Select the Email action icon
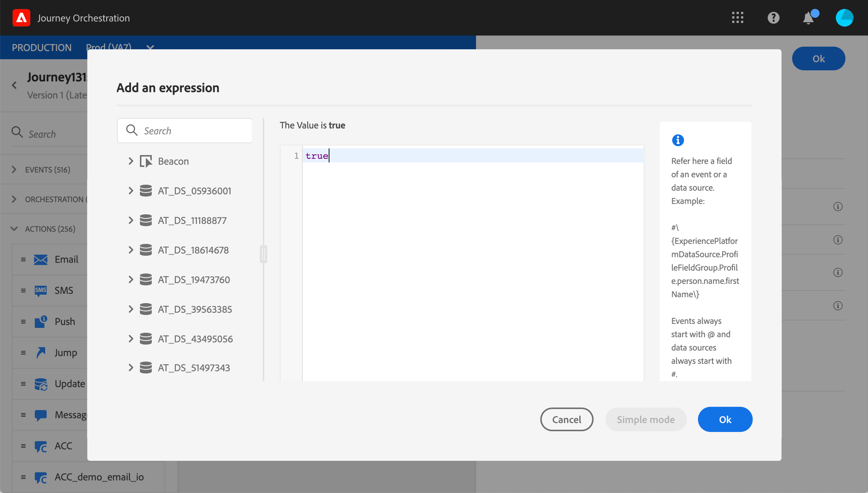The height and width of the screenshot is (493, 868). pos(41,259)
